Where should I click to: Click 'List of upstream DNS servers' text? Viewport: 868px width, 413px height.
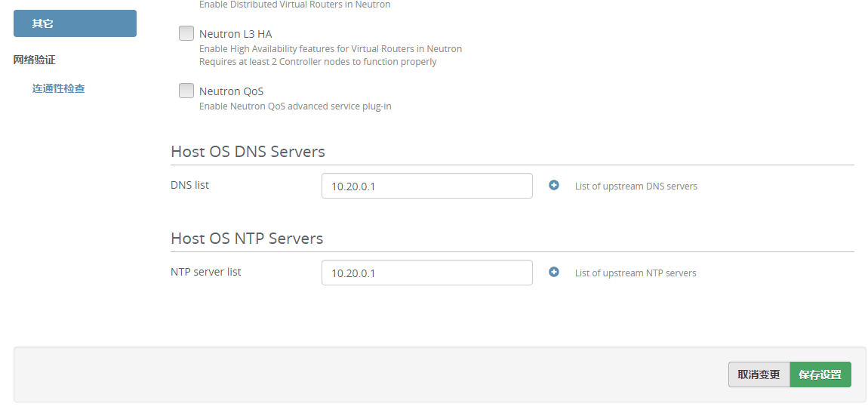[636, 186]
